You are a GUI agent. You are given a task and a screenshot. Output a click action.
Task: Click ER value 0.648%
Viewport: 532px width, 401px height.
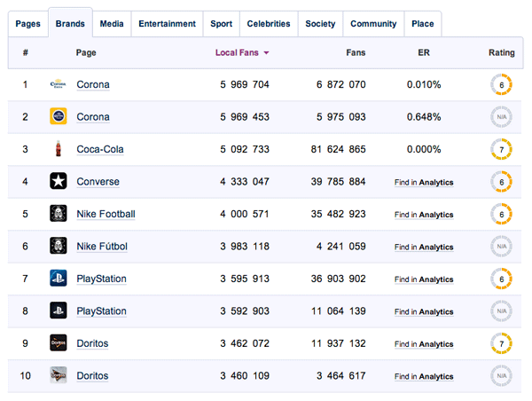[424, 117]
